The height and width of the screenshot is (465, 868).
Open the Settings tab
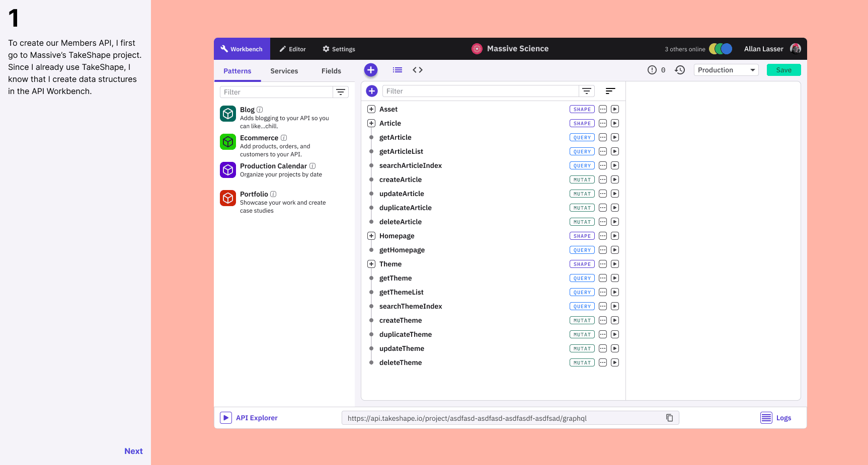[x=339, y=49]
